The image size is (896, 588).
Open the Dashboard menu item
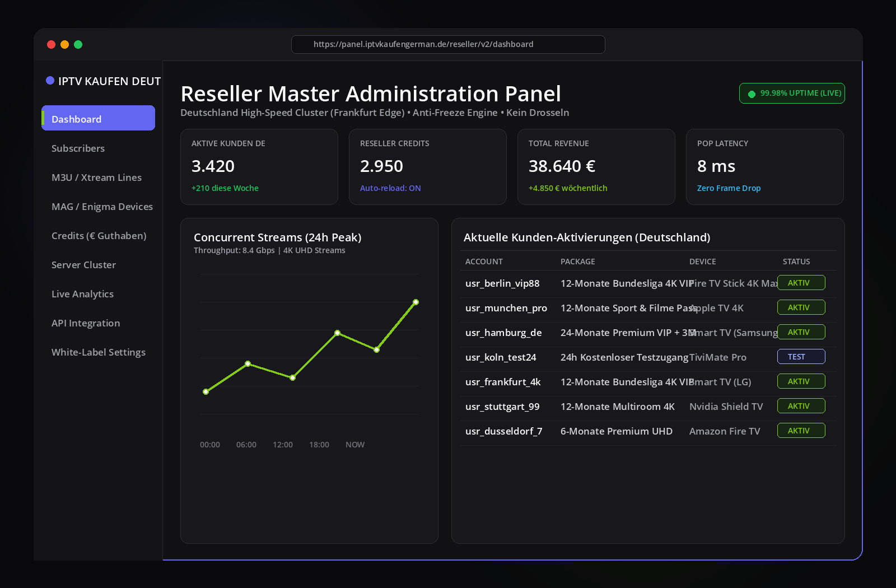click(99, 118)
